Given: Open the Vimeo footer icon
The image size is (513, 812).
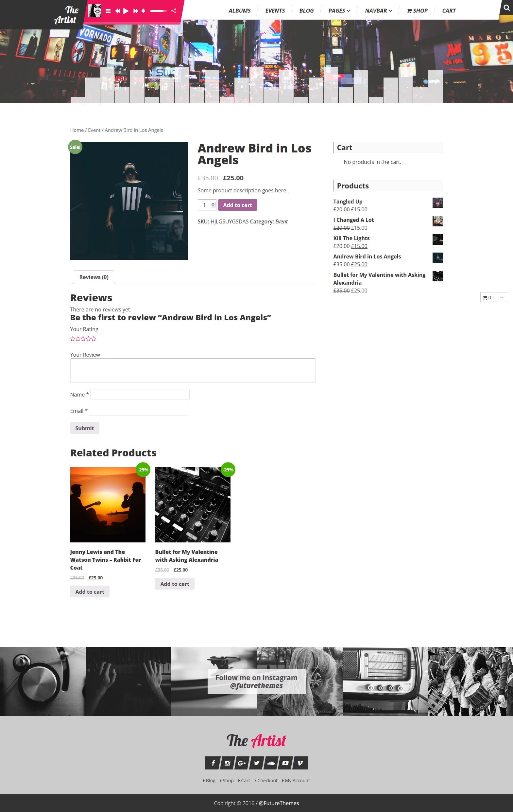Looking at the screenshot, I should [300, 763].
